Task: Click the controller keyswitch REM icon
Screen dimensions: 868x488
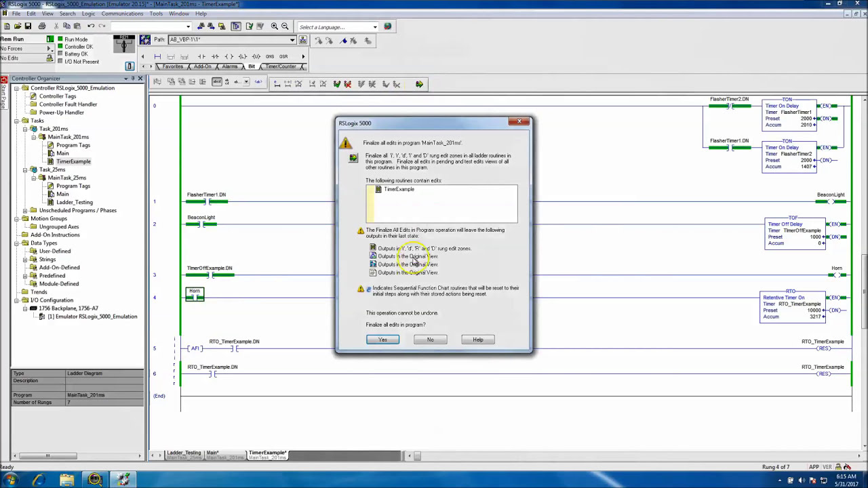Action: coord(124,44)
